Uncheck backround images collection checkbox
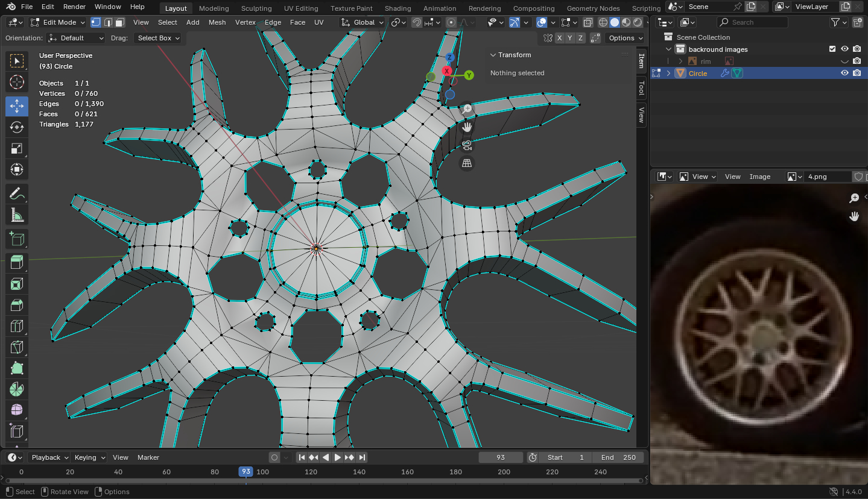Screen dimensions: 868x499 click(x=832, y=49)
